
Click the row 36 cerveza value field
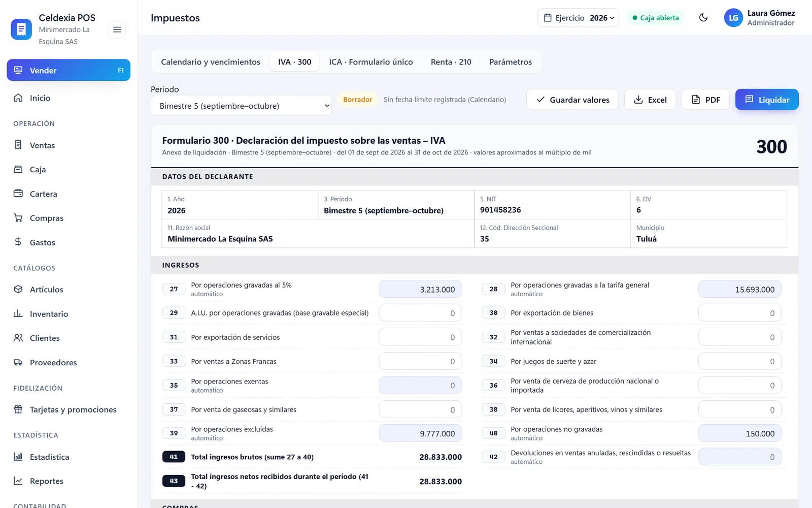point(740,386)
